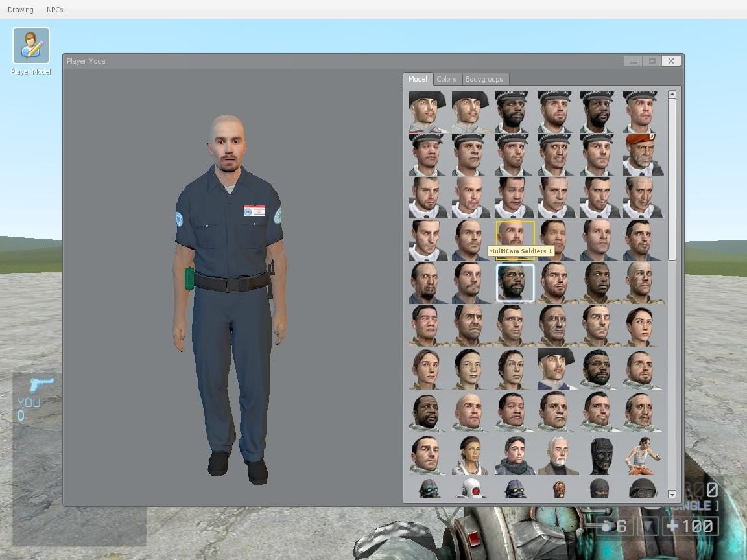Switch to the Colors tab

(x=446, y=78)
